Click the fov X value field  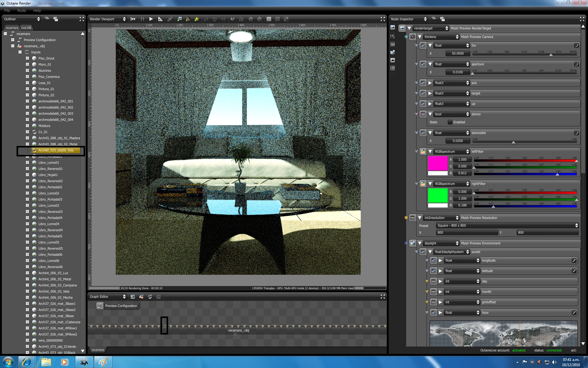(458, 53)
